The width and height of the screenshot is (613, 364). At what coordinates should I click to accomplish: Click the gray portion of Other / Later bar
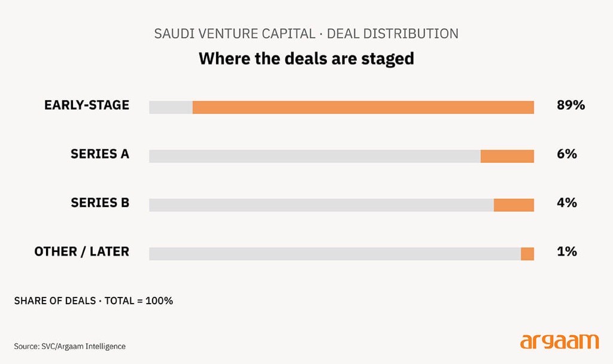pos(335,254)
